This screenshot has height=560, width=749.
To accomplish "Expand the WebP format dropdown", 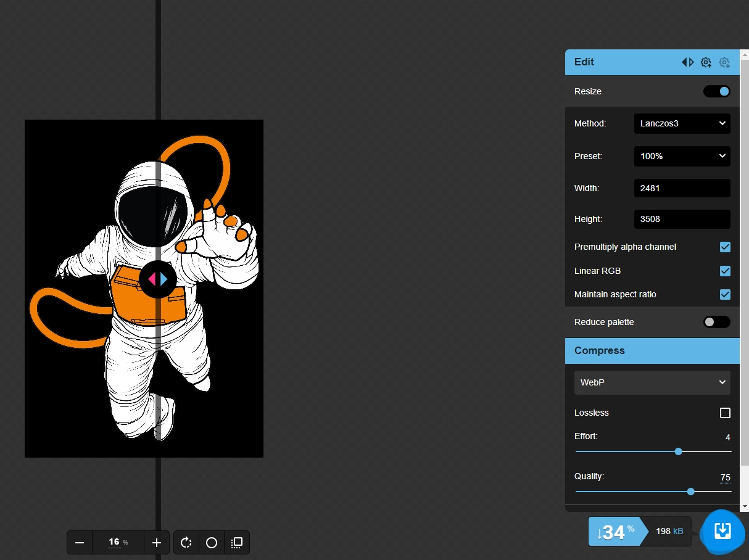I will [x=652, y=382].
